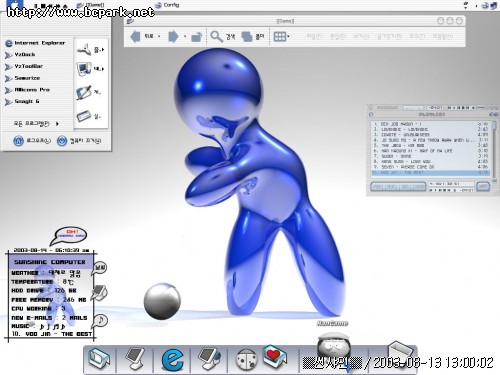Open the pen tablet icon in start menu right panel
The height and width of the screenshot is (375, 500).
[84, 92]
